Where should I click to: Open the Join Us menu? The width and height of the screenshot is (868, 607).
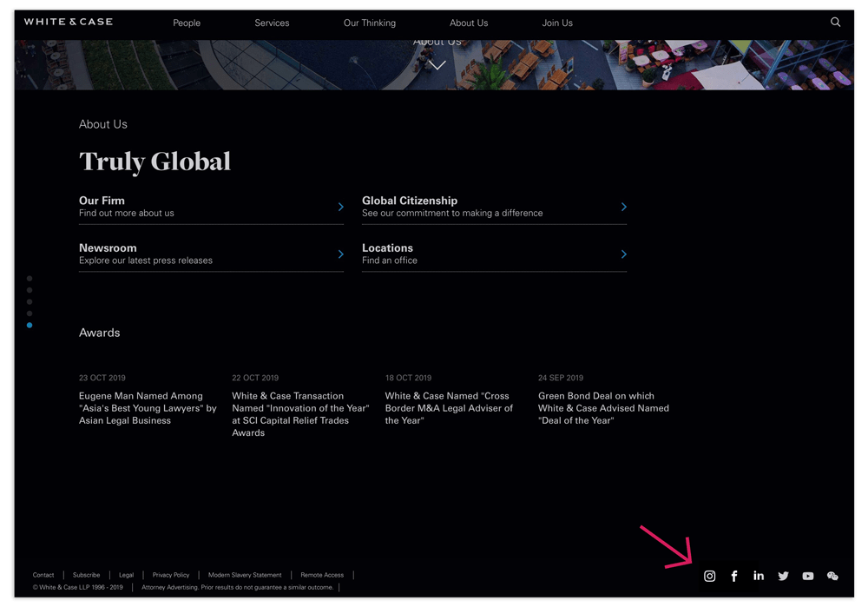click(557, 23)
